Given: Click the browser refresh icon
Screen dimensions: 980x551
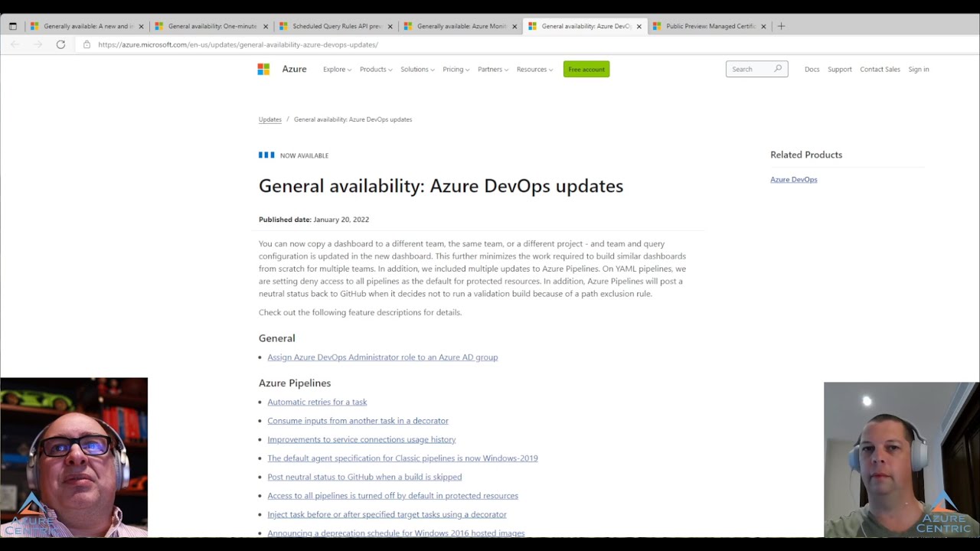Looking at the screenshot, I should [x=60, y=44].
